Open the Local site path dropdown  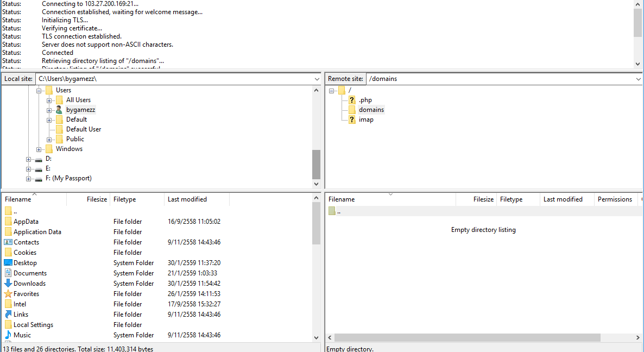click(317, 79)
